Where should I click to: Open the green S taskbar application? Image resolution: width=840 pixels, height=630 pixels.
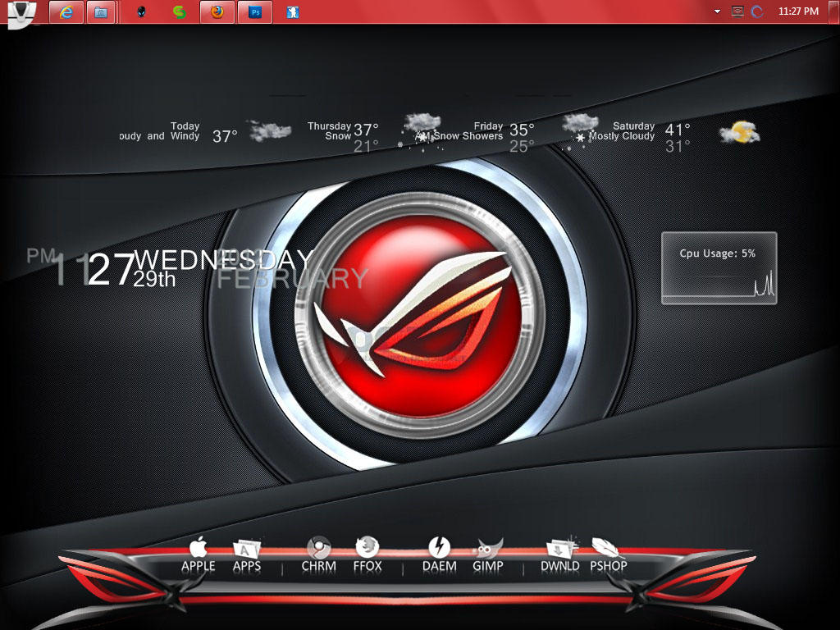pyautogui.click(x=180, y=11)
